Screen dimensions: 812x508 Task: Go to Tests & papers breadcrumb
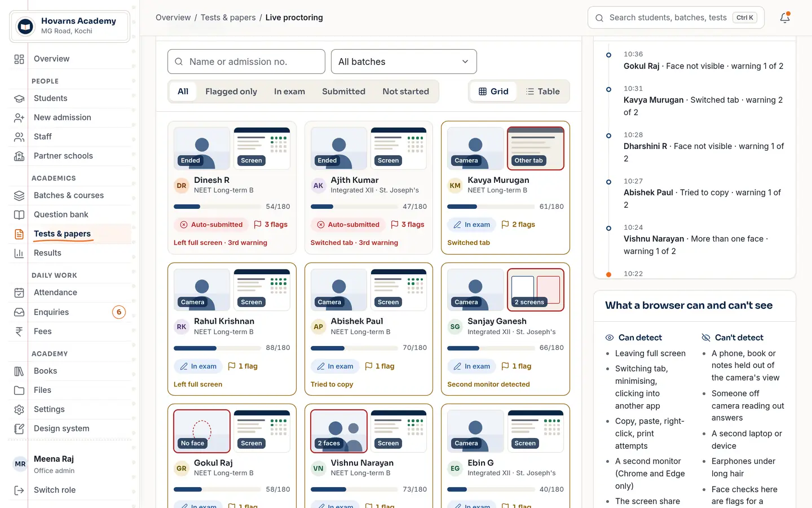[228, 17]
